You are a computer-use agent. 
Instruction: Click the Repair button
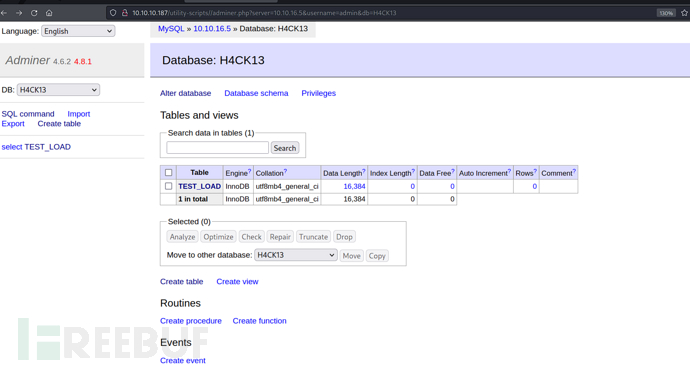280,237
